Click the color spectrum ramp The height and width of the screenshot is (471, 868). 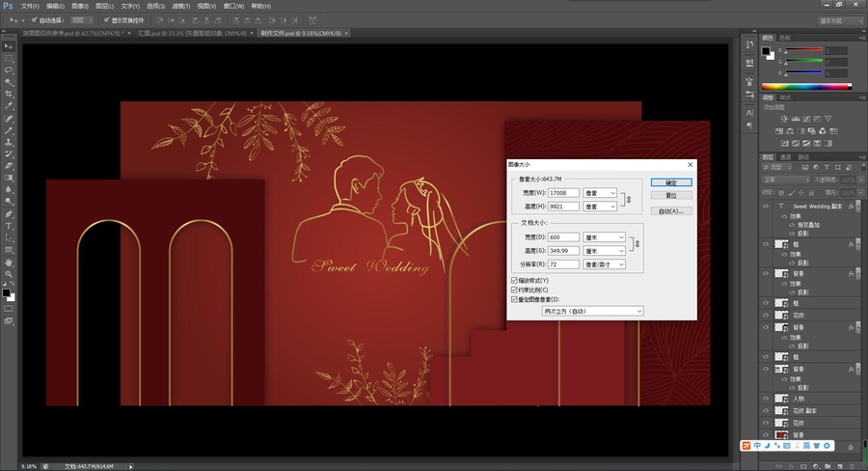(806, 87)
